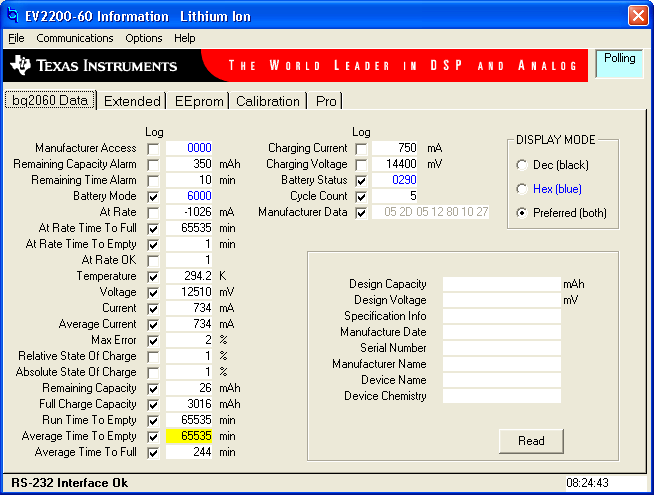Toggle Full Charge Capacity log checkbox

[x=153, y=405]
